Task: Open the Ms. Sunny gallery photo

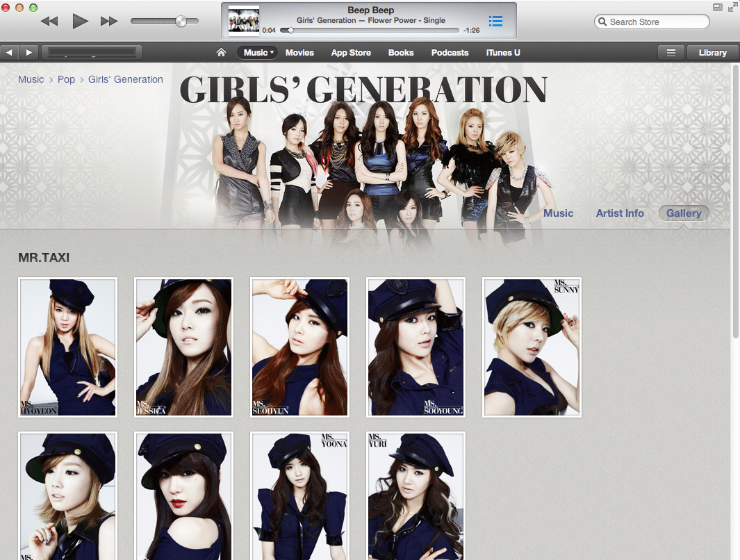Action: [x=532, y=347]
